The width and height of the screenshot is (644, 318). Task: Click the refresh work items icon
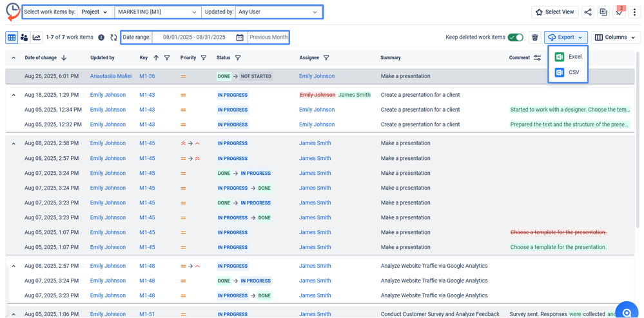pyautogui.click(x=113, y=38)
